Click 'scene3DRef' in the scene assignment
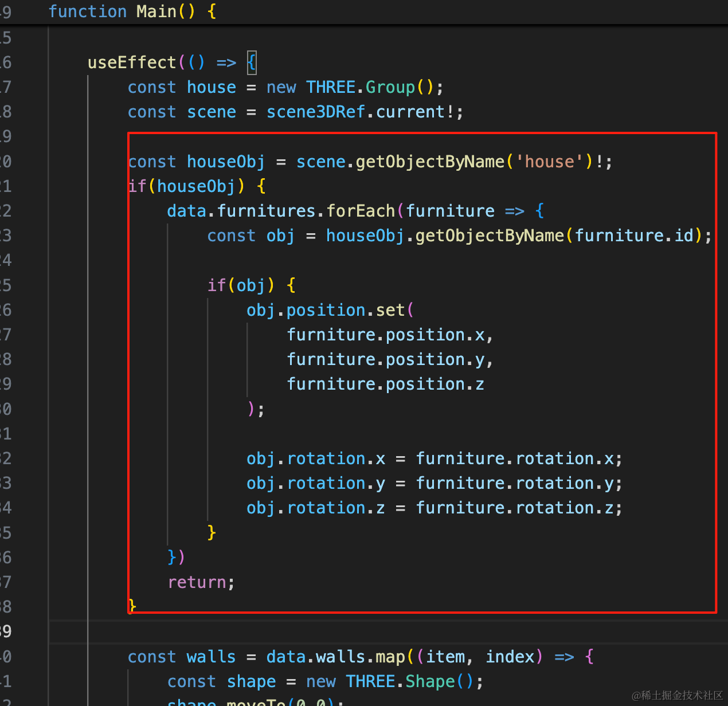The width and height of the screenshot is (728, 706). (x=316, y=112)
